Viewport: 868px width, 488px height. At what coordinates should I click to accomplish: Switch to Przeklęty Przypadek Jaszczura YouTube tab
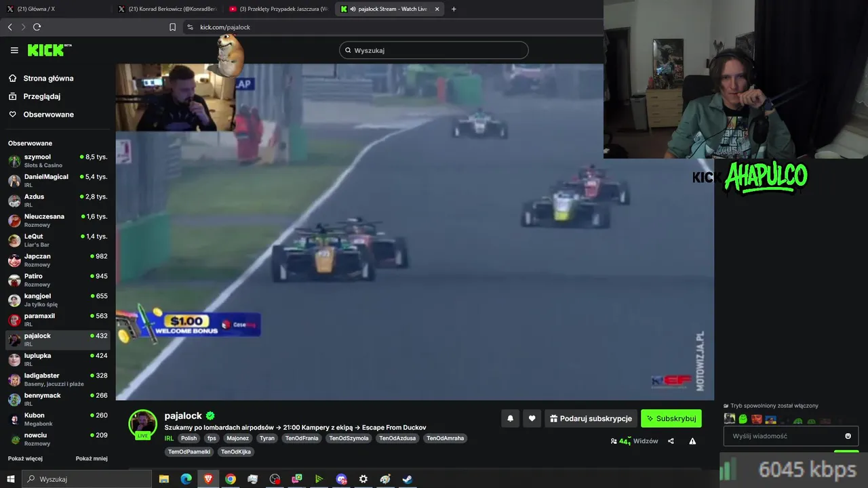pos(279,9)
